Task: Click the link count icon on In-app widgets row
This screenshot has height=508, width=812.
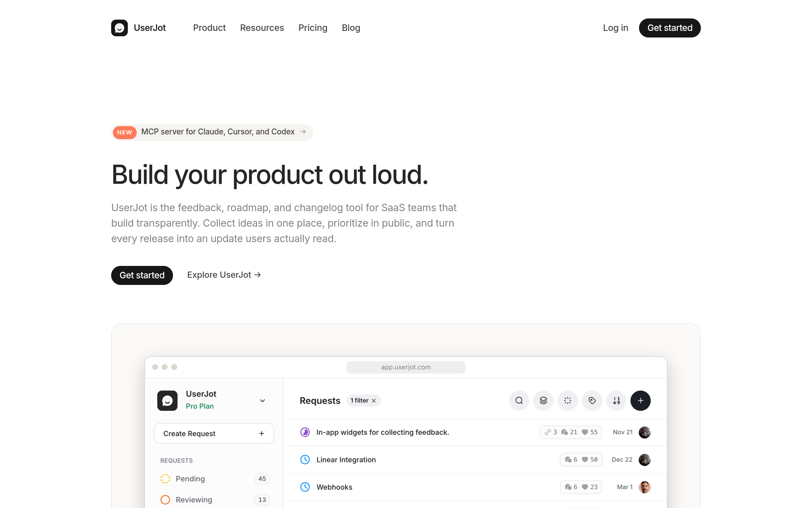Action: pos(547,432)
